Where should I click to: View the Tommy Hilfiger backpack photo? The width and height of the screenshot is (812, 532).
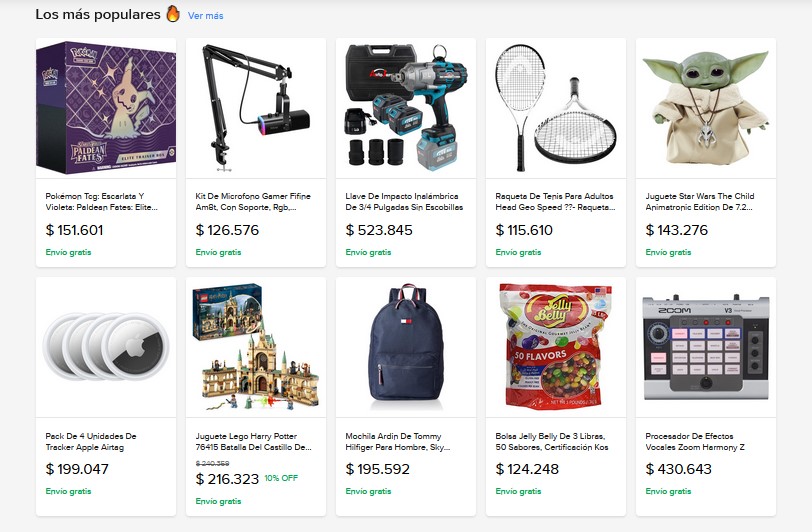coord(406,347)
